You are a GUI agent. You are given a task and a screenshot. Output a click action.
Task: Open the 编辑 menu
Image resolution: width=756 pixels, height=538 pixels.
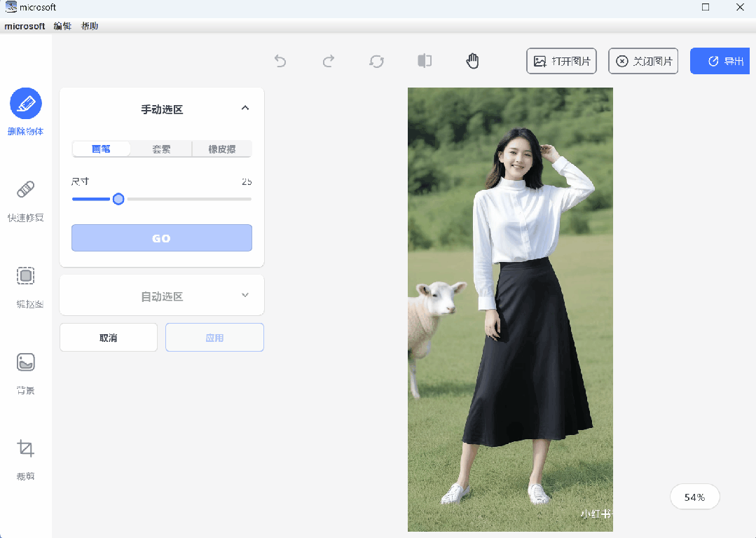point(62,25)
